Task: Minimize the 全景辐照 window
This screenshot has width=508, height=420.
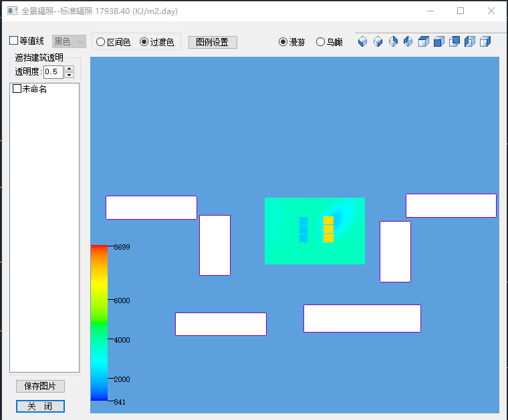Action: pyautogui.click(x=430, y=11)
